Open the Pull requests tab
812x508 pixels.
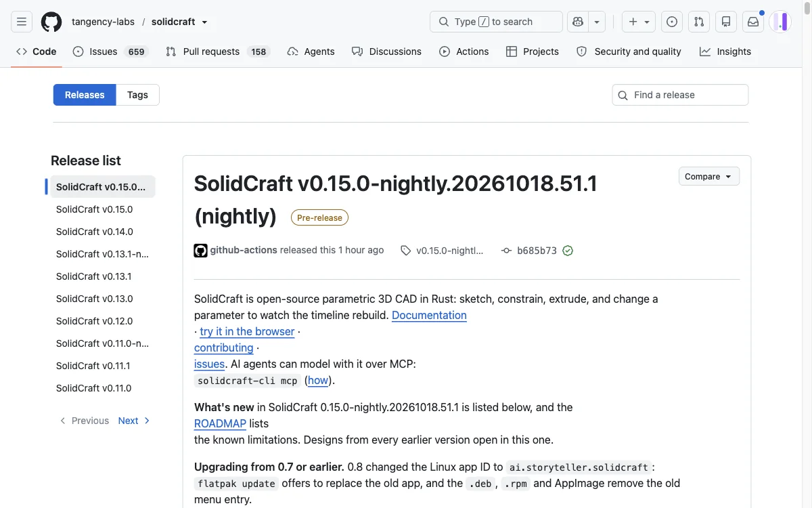(217, 51)
